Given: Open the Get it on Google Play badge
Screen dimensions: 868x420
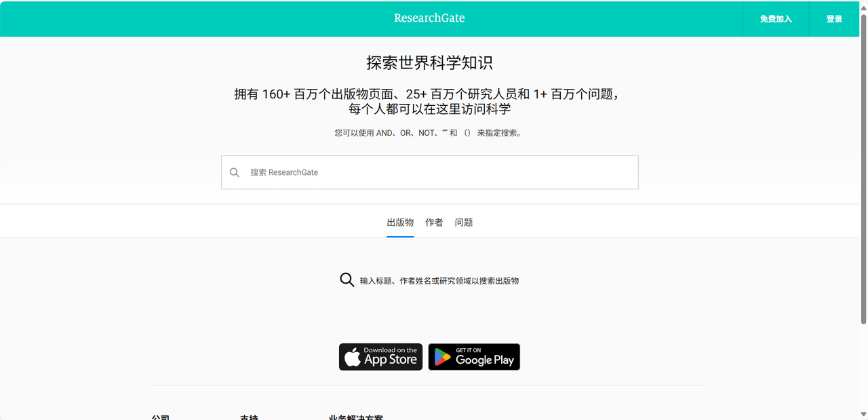Looking at the screenshot, I should click(x=474, y=357).
